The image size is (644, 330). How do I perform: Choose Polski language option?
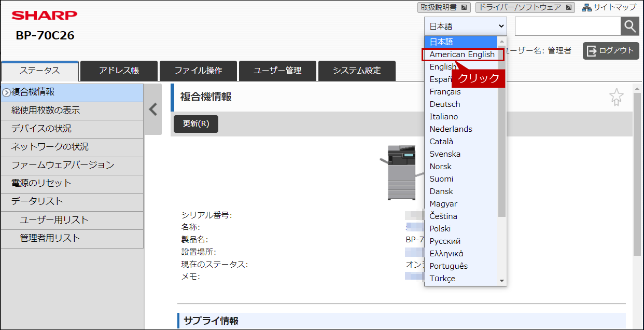pos(461,229)
